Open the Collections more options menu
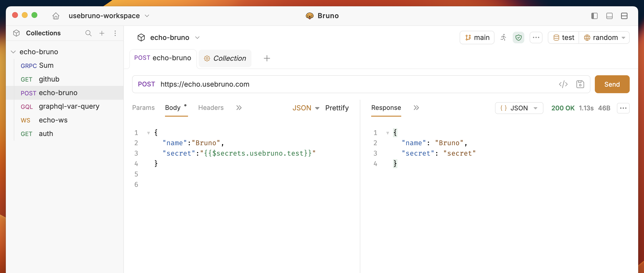This screenshot has height=273, width=644. pyautogui.click(x=115, y=33)
